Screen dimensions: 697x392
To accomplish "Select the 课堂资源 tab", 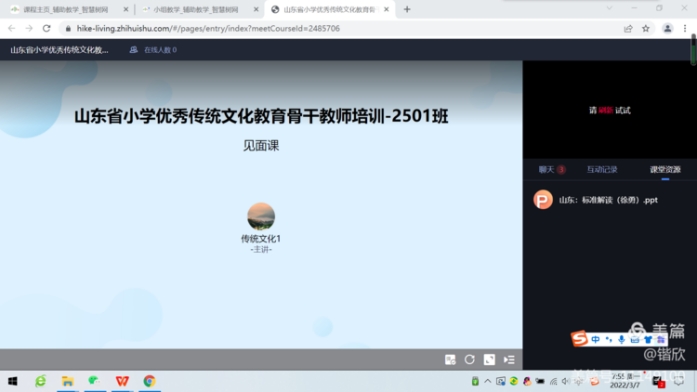I will 665,169.
